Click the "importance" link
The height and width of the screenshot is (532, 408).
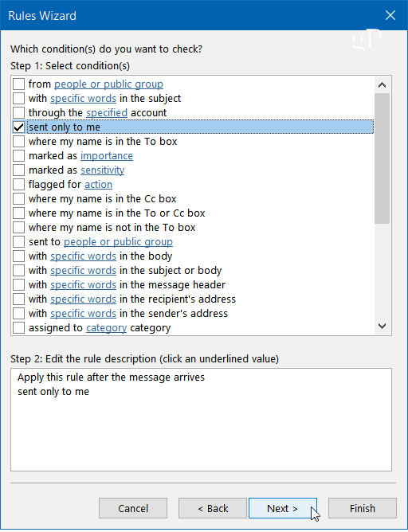coord(107,156)
